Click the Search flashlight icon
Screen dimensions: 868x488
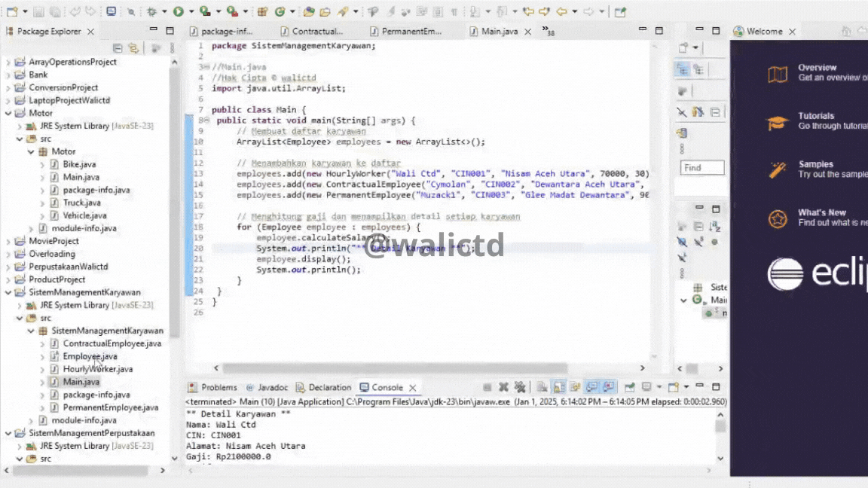coord(344,11)
